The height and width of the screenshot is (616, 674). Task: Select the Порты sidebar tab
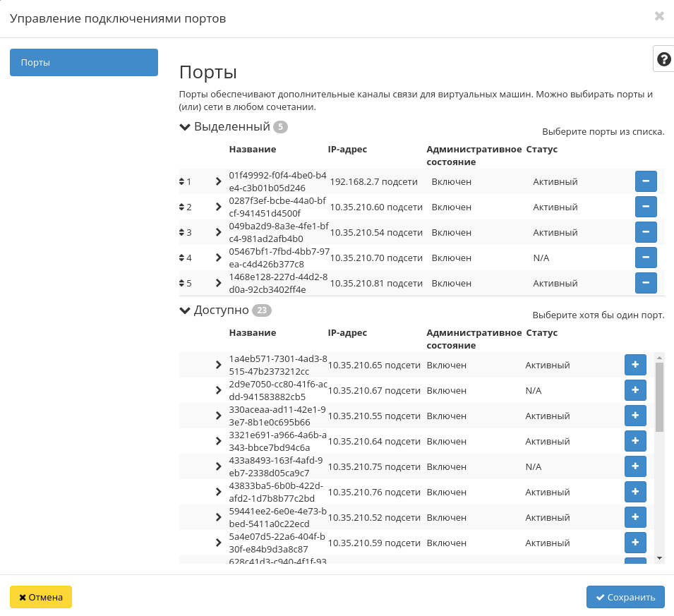[x=83, y=62]
